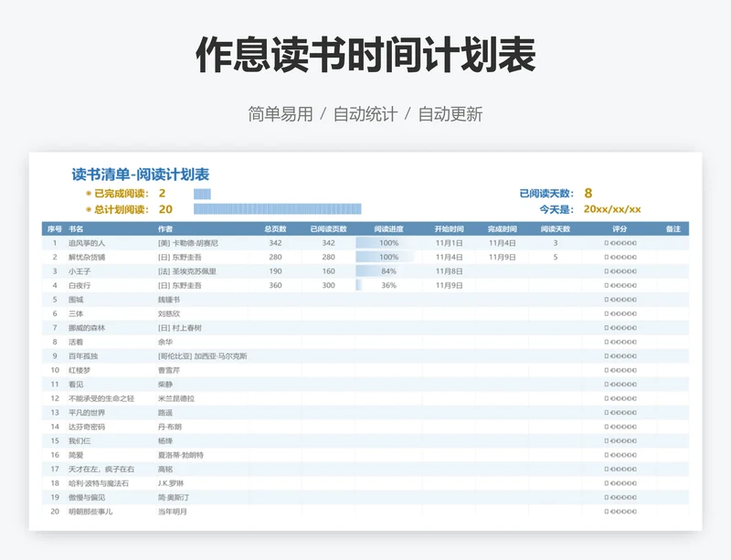Select the 评分 column header

tap(620, 229)
